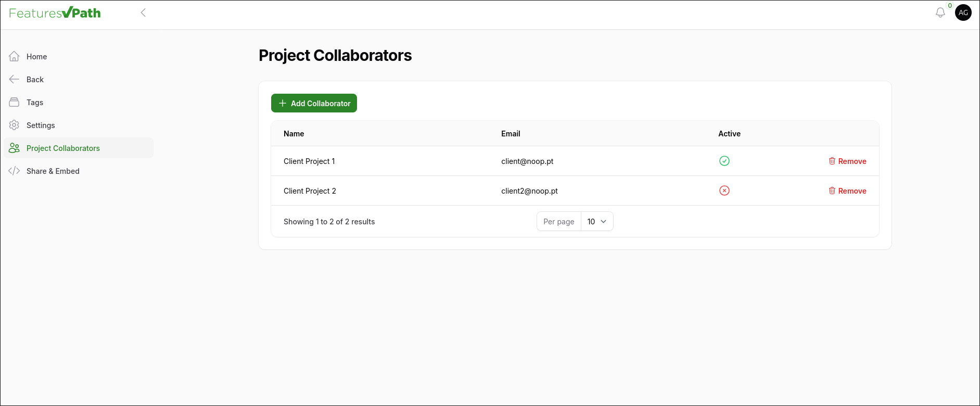Click the Share & Embed code icon
Screen dimensions: 980x406
[14, 171]
